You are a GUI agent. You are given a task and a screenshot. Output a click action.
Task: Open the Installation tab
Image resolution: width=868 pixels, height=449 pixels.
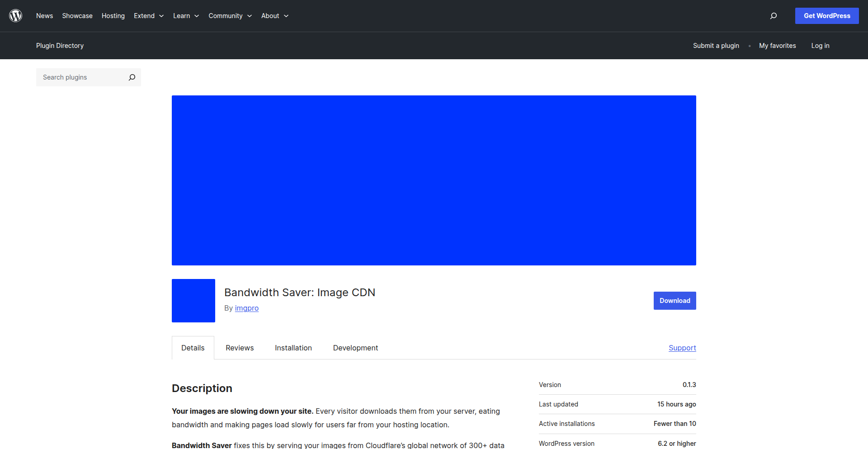(x=293, y=348)
